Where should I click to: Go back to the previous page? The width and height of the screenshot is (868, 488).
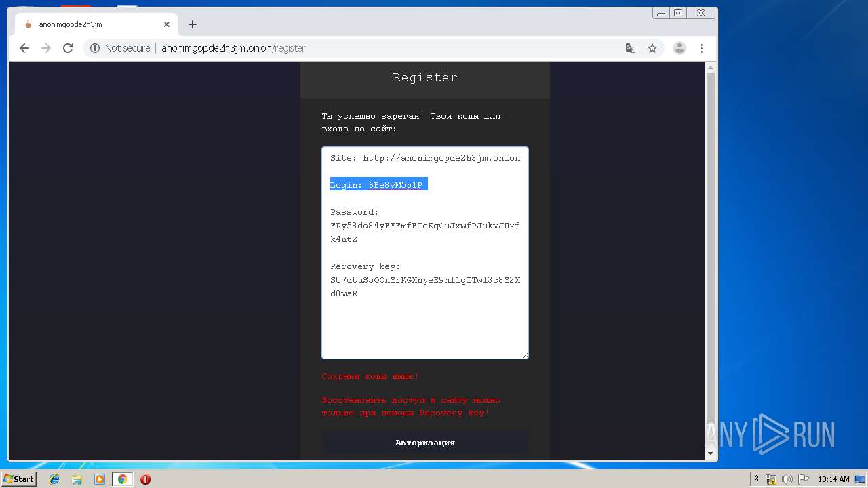[24, 48]
